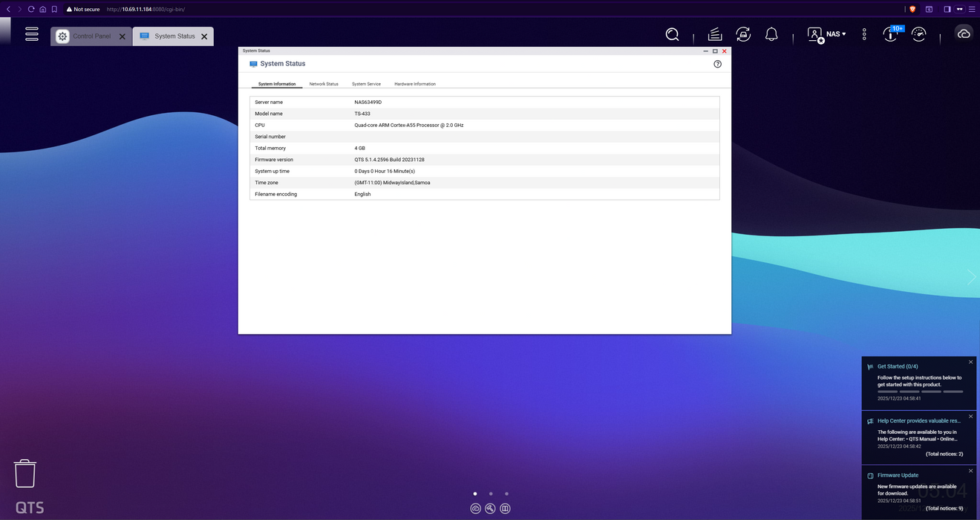Click the System Status help question icon
Viewport: 980px width, 520px height.
click(x=717, y=64)
